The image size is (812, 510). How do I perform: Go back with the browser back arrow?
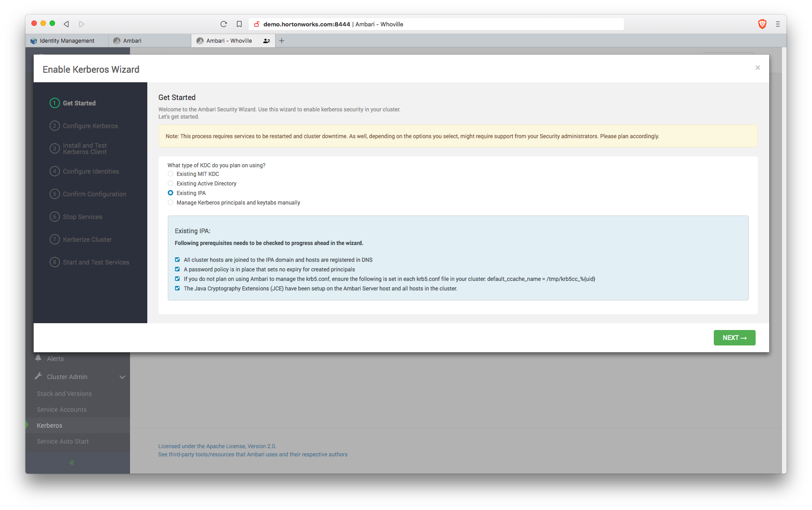[x=66, y=24]
